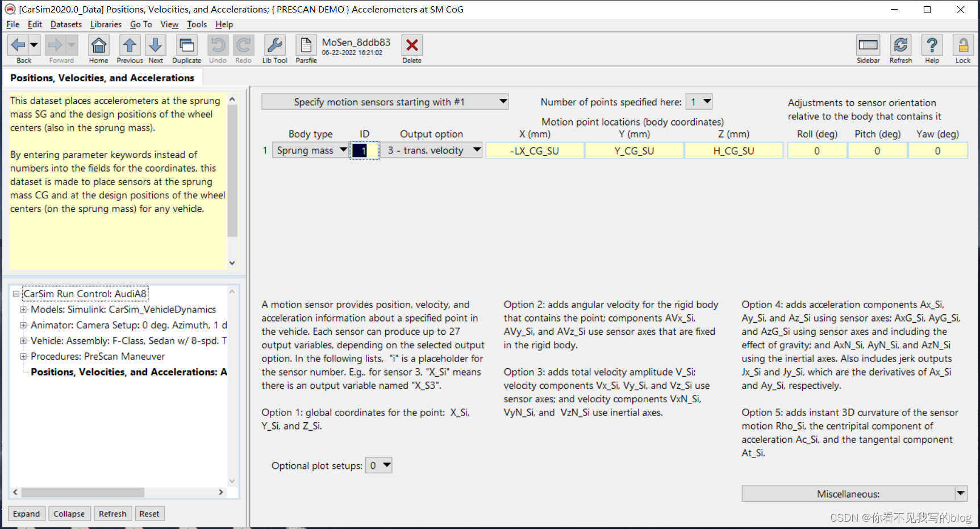Open the View menu

(x=169, y=24)
